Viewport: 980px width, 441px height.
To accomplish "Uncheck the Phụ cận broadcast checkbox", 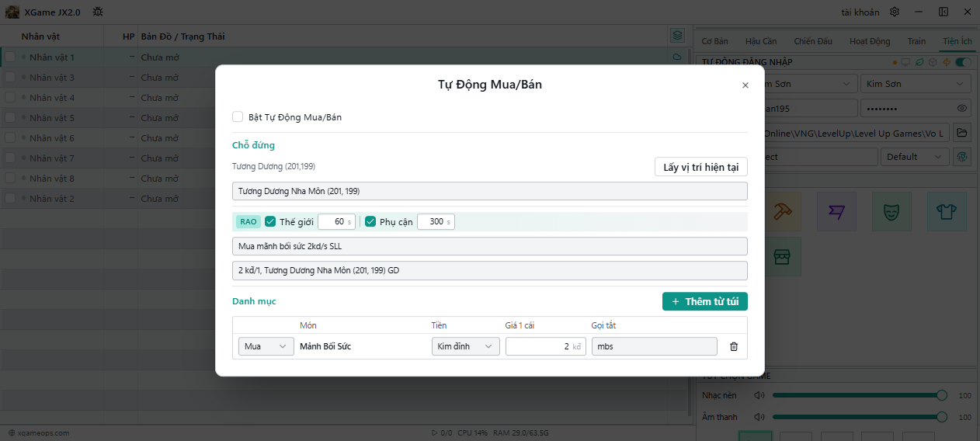I will point(370,221).
